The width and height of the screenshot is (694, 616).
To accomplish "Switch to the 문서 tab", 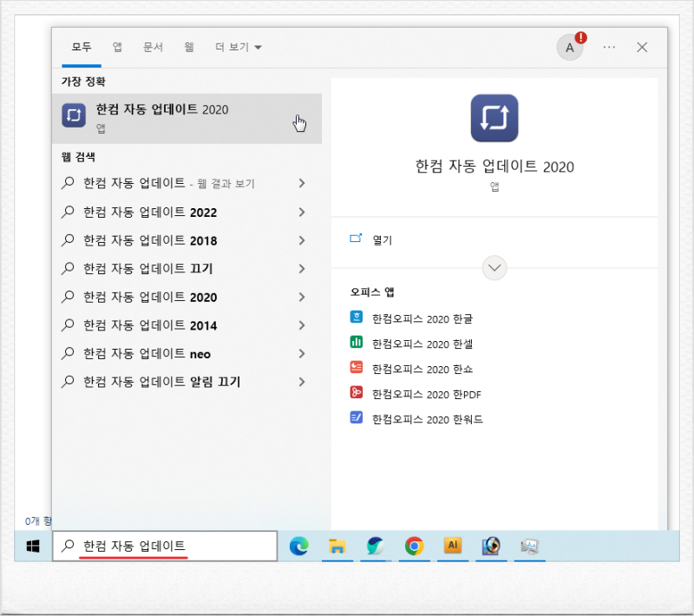I will (x=154, y=47).
